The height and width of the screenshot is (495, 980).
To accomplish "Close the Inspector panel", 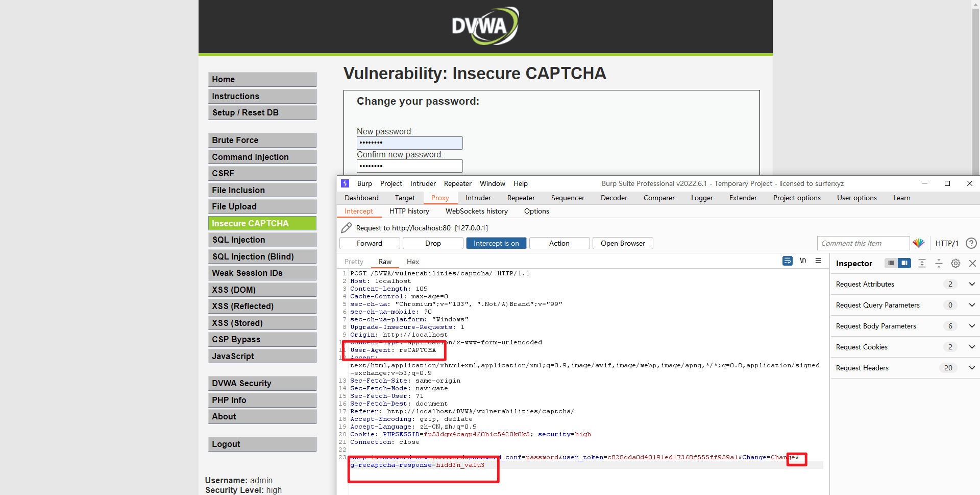I will click(972, 263).
